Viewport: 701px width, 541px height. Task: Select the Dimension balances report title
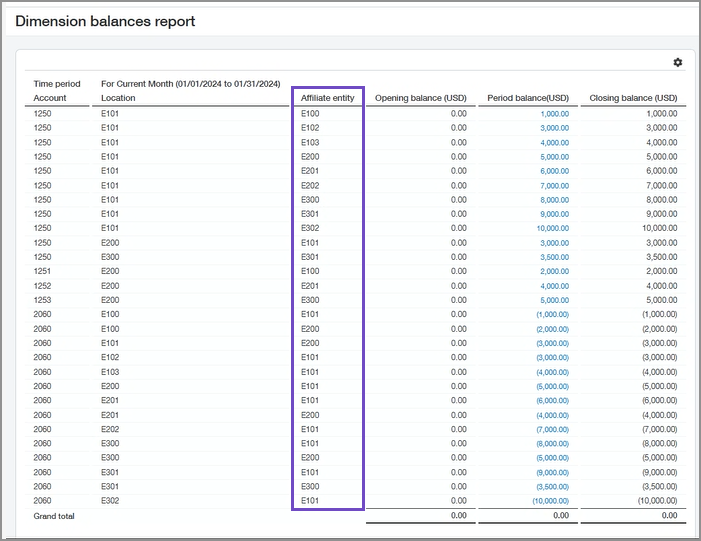tap(105, 21)
